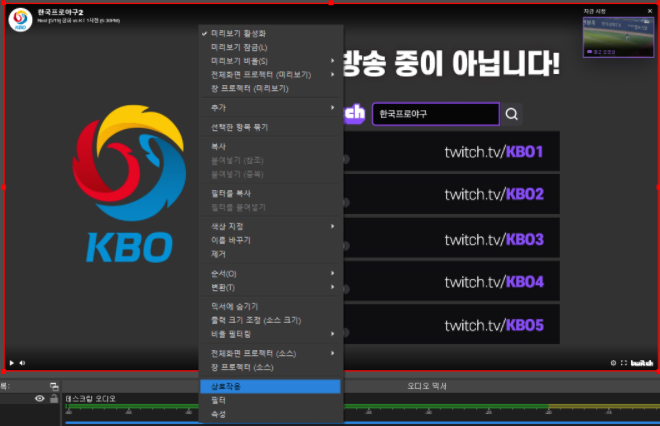Choose 복사 from context menu
This screenshot has width=660, height=426.
tap(270, 146)
